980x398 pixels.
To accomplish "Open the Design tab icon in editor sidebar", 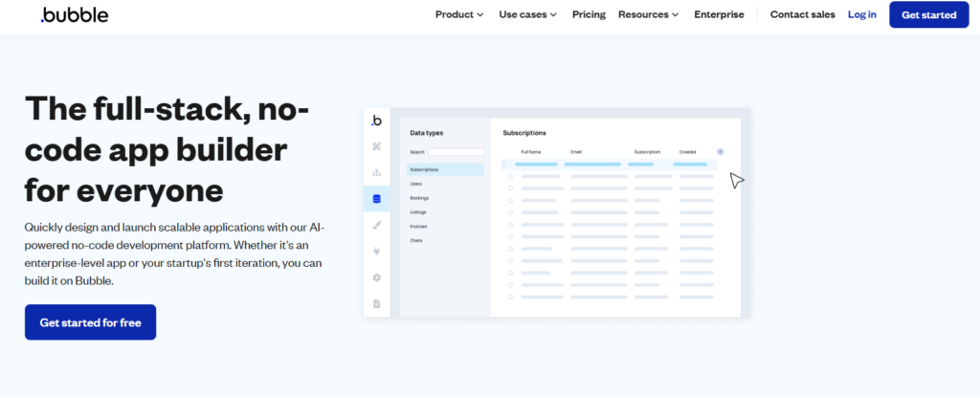I will coord(376,146).
